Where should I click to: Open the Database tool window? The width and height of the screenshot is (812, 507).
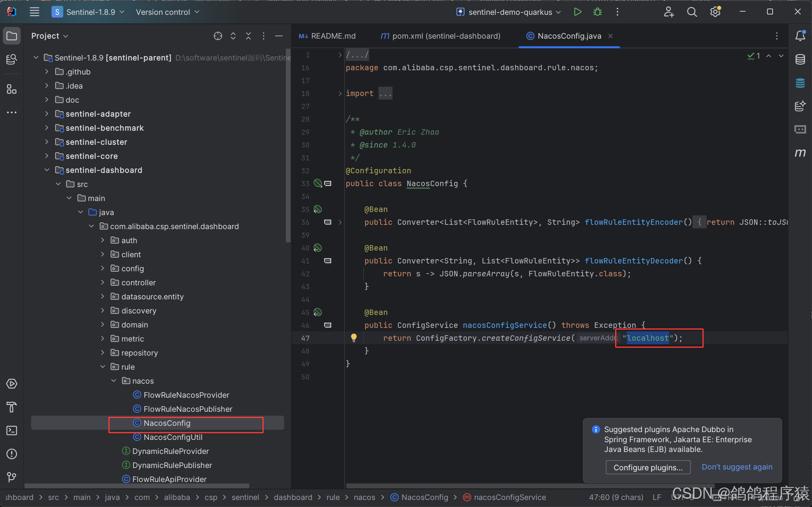tap(800, 59)
